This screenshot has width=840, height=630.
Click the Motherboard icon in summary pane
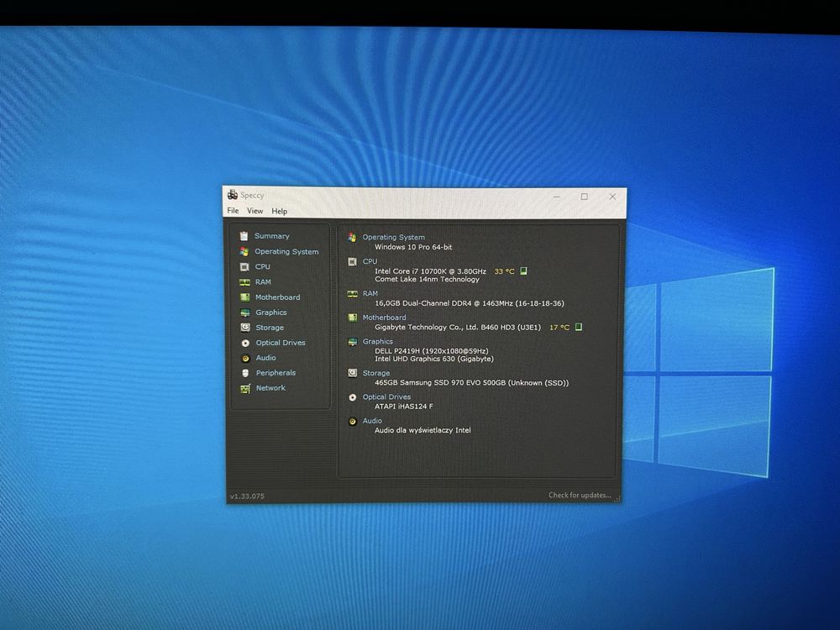tap(353, 318)
